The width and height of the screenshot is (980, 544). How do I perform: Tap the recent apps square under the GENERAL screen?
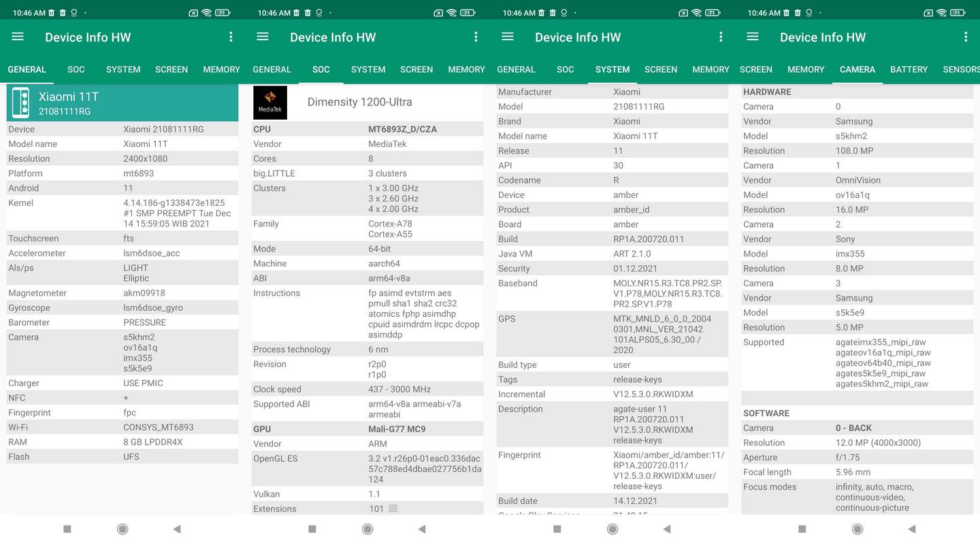pos(67,529)
